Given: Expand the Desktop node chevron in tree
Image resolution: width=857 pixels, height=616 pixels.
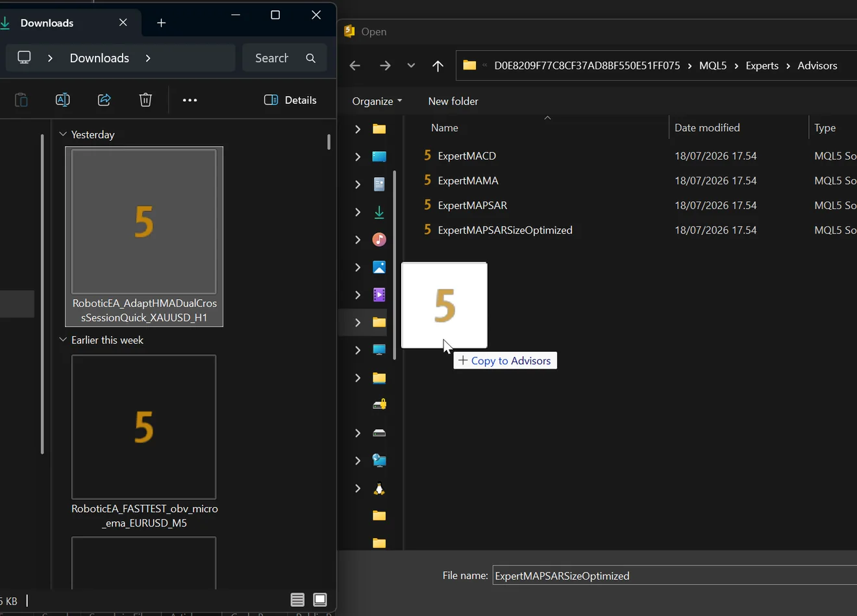Looking at the screenshot, I should coord(358,156).
